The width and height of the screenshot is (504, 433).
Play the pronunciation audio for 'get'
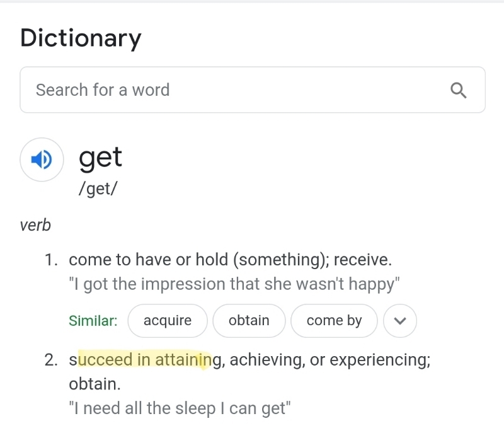click(x=42, y=159)
